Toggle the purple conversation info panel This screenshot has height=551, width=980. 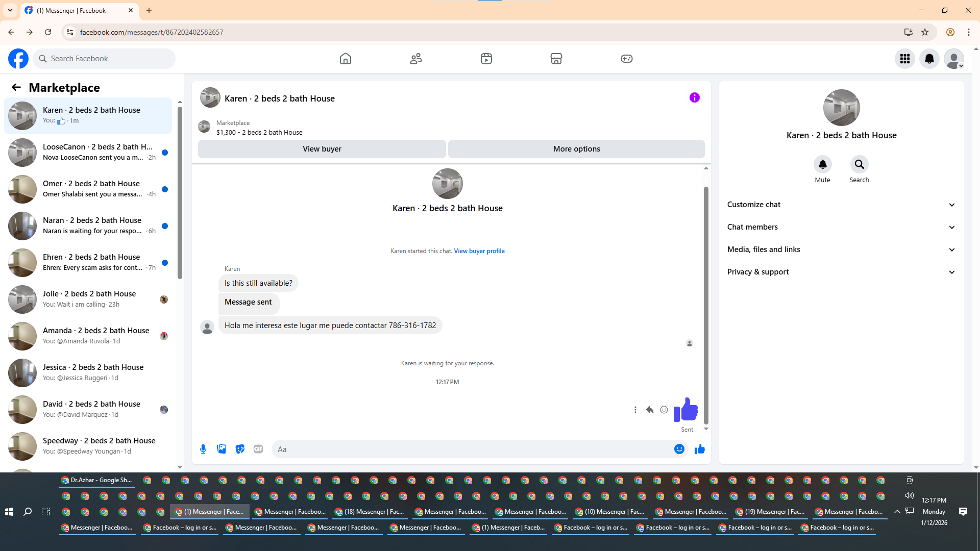click(x=694, y=97)
